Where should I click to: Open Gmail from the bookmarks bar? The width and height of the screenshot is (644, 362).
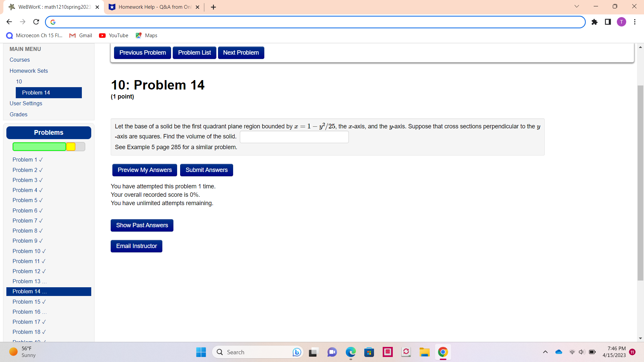(x=80, y=35)
